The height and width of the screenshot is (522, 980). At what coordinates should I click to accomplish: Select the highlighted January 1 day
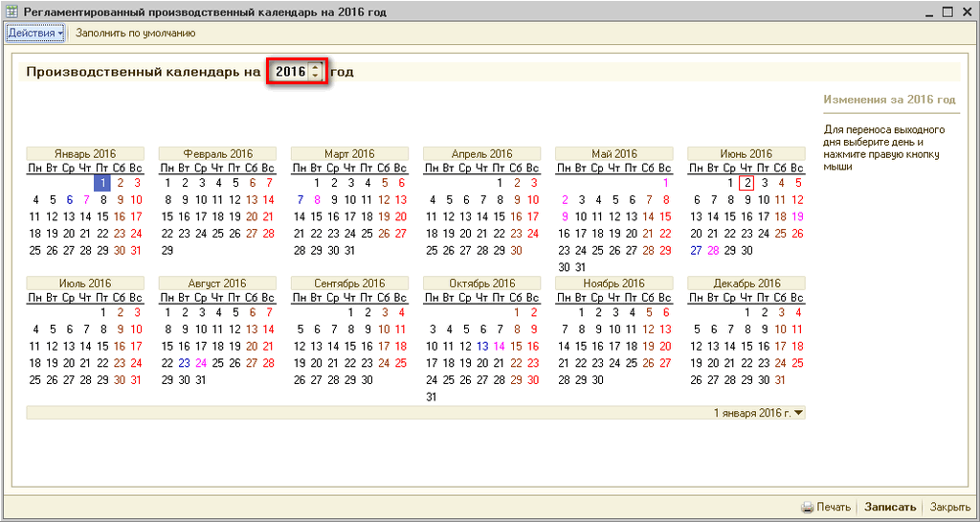(101, 183)
